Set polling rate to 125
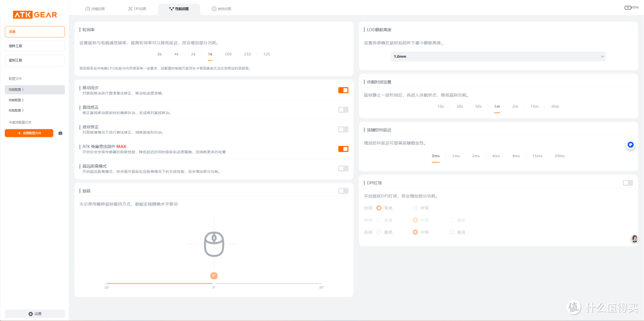Image resolution: width=644 pixels, height=321 pixels. 267,54
